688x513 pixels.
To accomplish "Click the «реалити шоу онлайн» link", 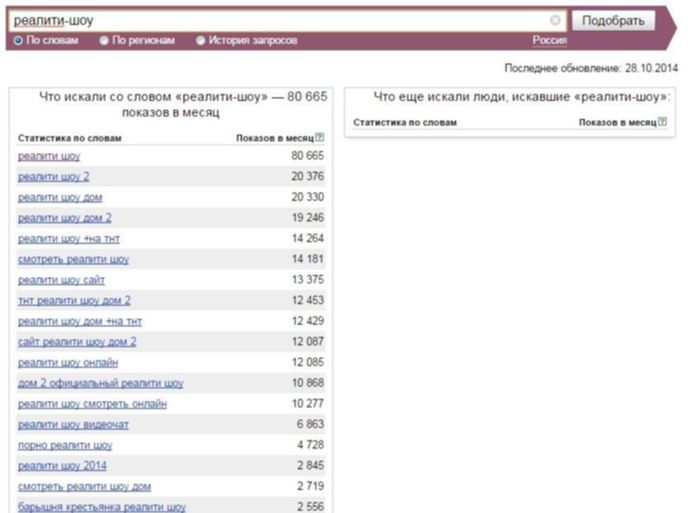I will pyautogui.click(x=68, y=362).
